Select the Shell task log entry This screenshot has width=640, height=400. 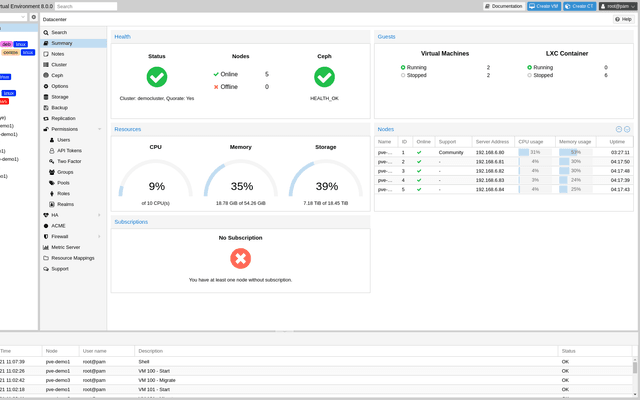click(317, 362)
